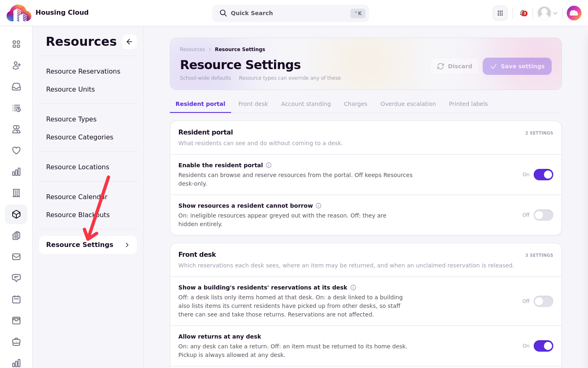Select the Overdue escalation tab
Viewport: 588px width, 368px height.
pyautogui.click(x=408, y=104)
